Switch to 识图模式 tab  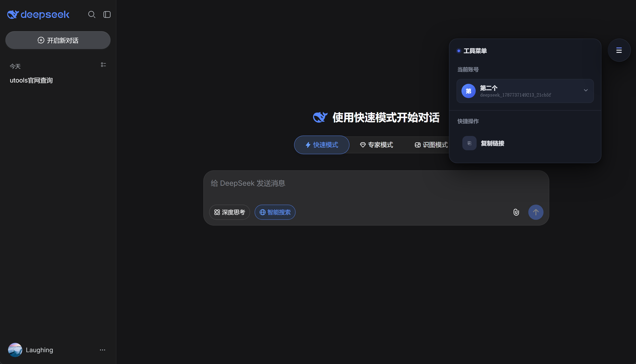tap(431, 145)
